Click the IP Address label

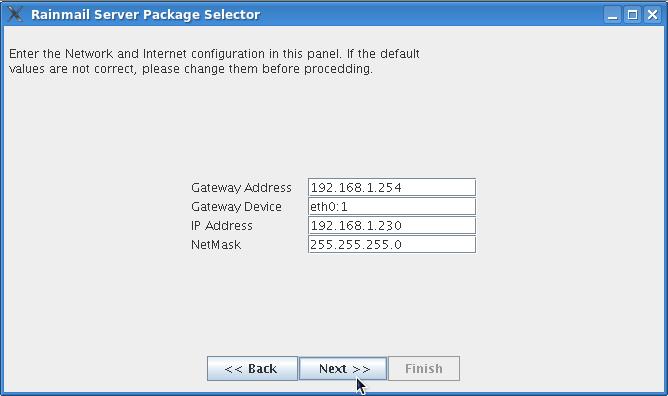pos(222,226)
